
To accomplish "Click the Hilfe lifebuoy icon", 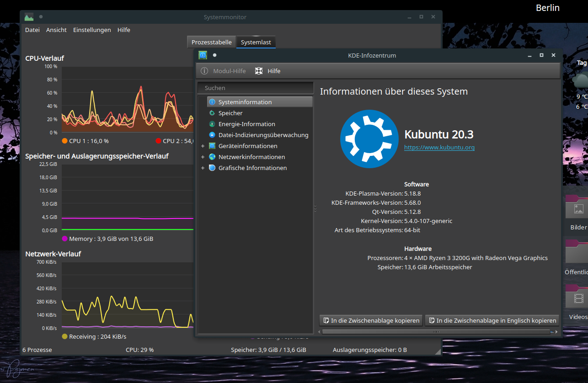I will click(259, 71).
